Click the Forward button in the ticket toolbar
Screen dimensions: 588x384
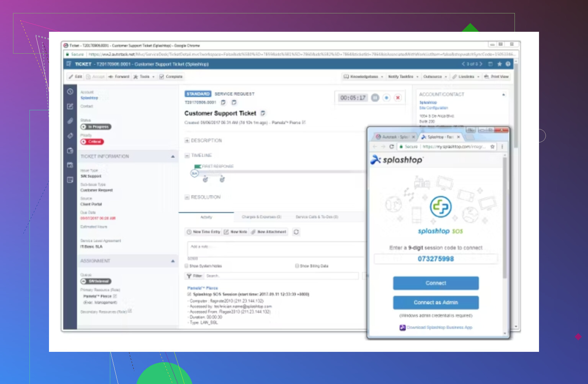pos(119,77)
